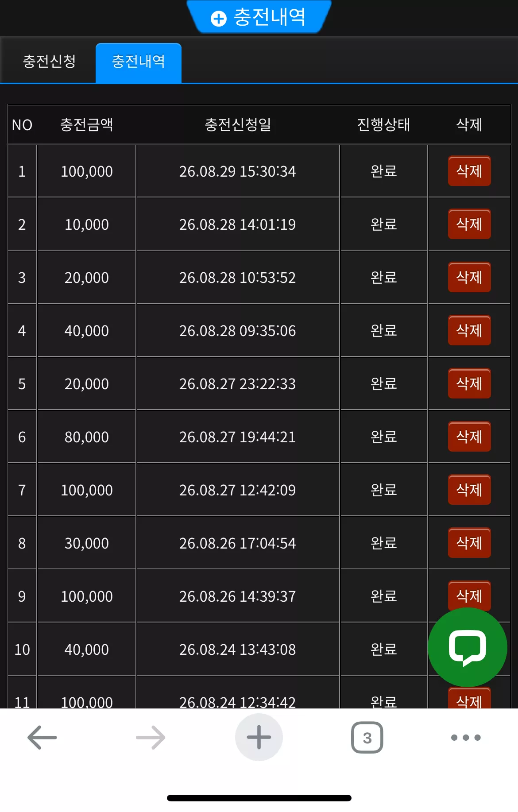Open the green chat support bubble
The width and height of the screenshot is (518, 812).
468,647
